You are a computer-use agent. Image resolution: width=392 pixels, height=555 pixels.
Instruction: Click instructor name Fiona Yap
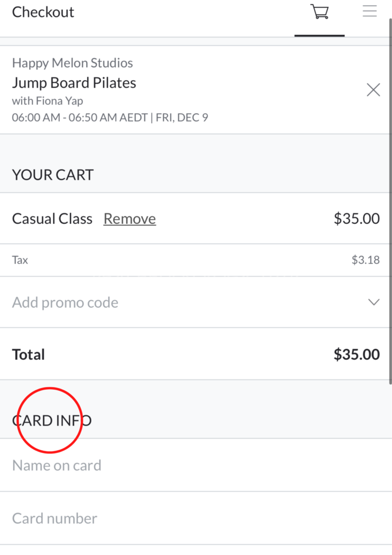(x=60, y=101)
